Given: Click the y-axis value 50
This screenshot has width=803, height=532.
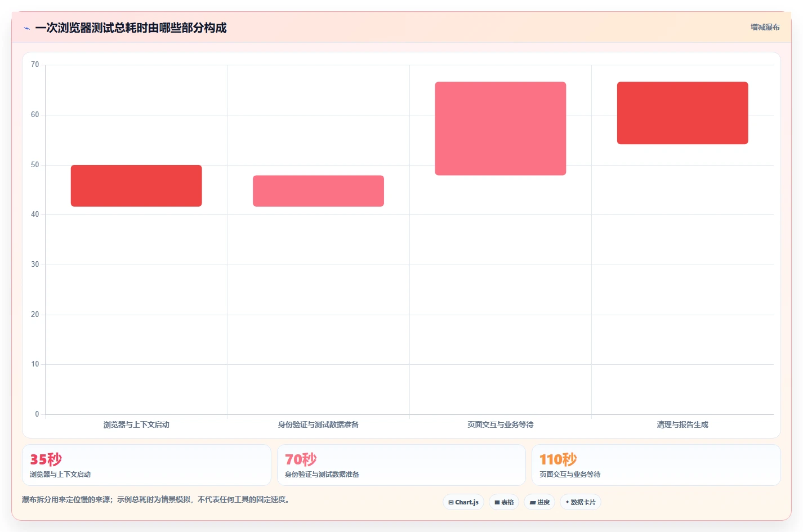Looking at the screenshot, I should click(35, 165).
